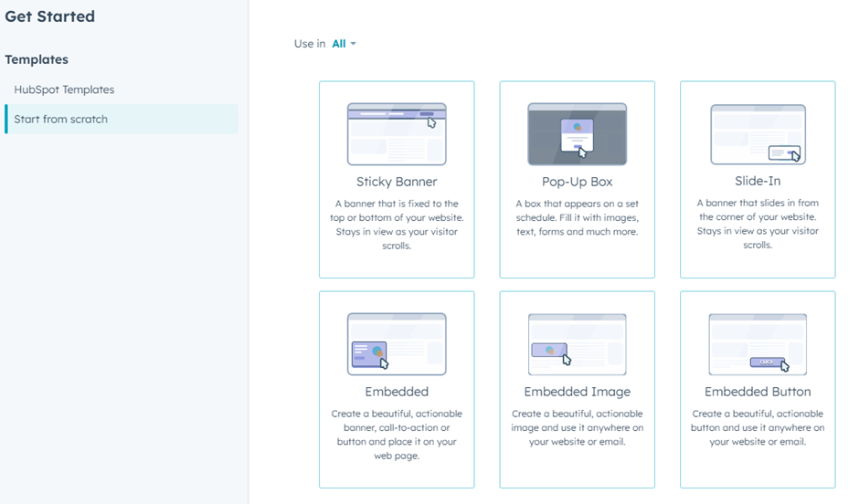
Task: Choose the Sticky Banner title
Action: tap(397, 182)
